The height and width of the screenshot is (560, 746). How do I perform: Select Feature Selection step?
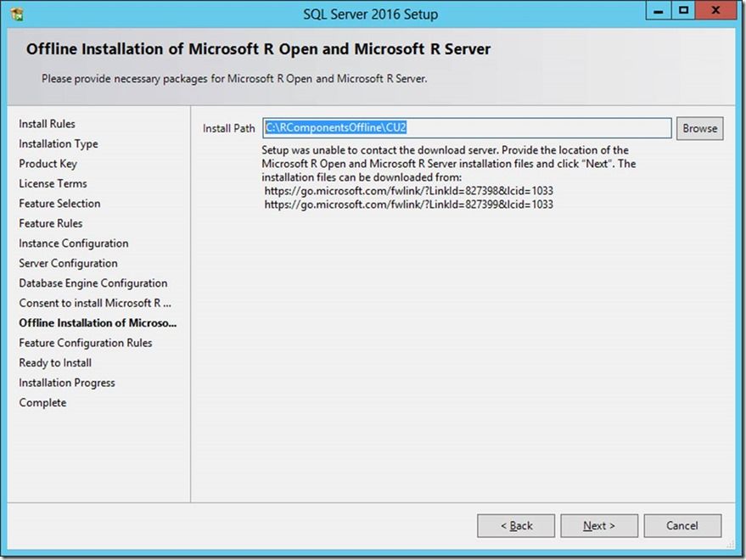(59, 204)
